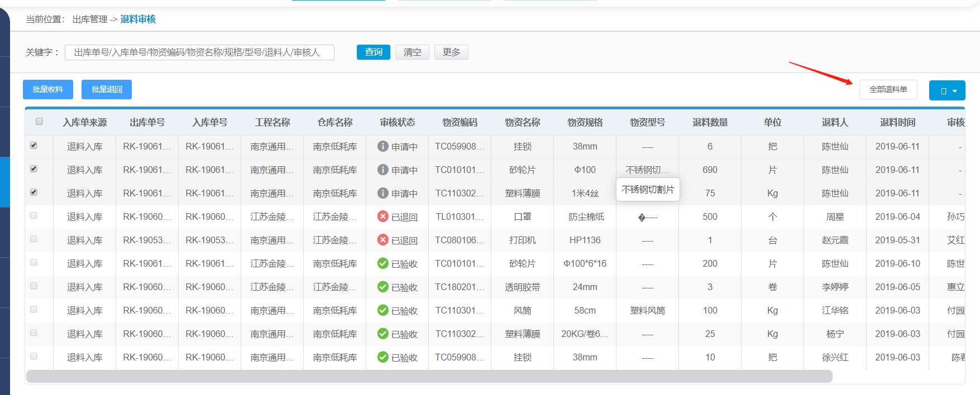The image size is (980, 395).
Task: Toggle the select-all checkbox in table header
Action: 39,121
